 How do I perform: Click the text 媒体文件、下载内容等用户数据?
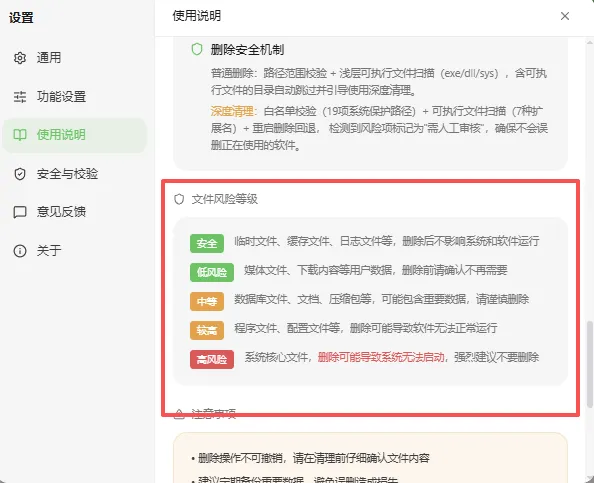(x=318, y=270)
